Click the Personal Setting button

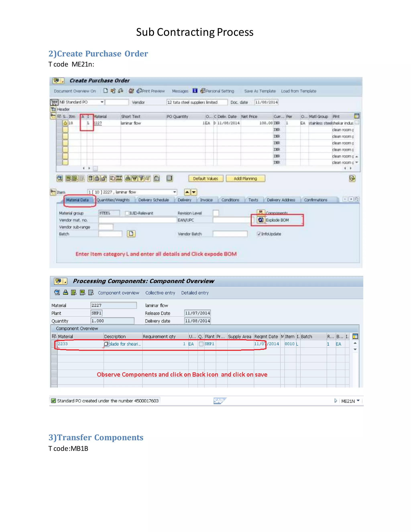tap(217, 91)
